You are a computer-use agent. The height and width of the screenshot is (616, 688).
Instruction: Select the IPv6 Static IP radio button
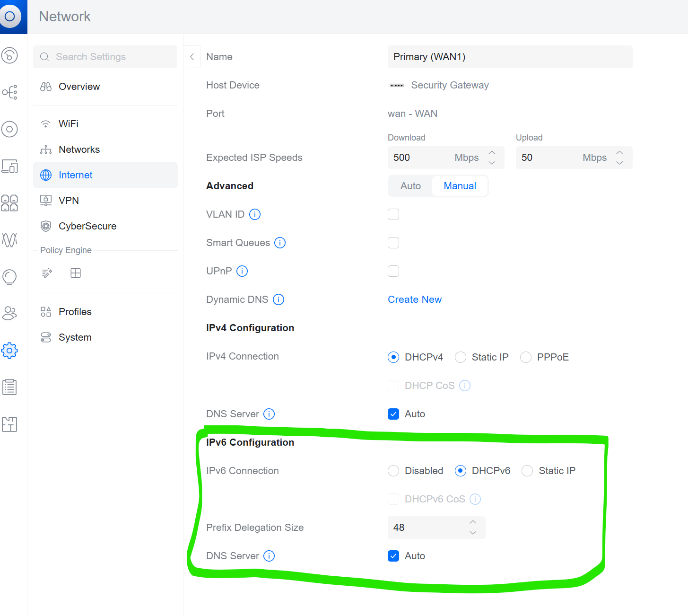tap(527, 471)
